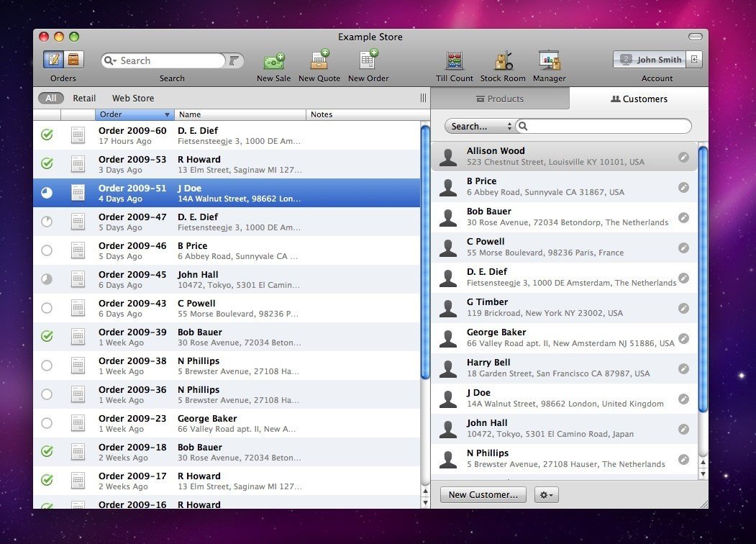756x544 pixels.
Task: Toggle status checkmark of Order 2009-60
Action: [47, 135]
